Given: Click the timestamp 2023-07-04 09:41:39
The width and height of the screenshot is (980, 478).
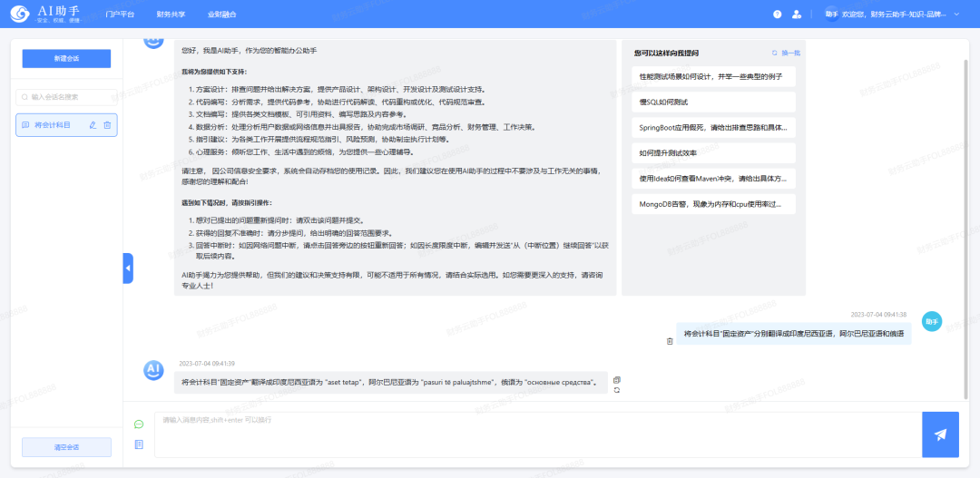Looking at the screenshot, I should (x=207, y=364).
